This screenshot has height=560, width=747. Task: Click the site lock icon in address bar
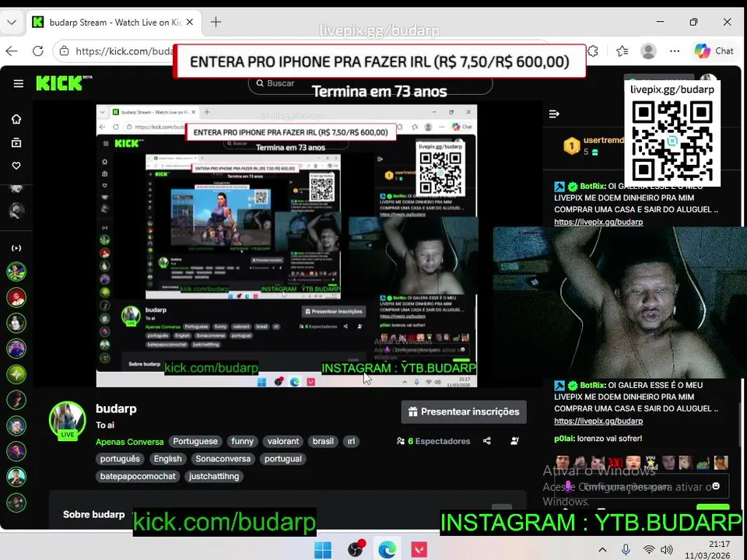pos(65,51)
